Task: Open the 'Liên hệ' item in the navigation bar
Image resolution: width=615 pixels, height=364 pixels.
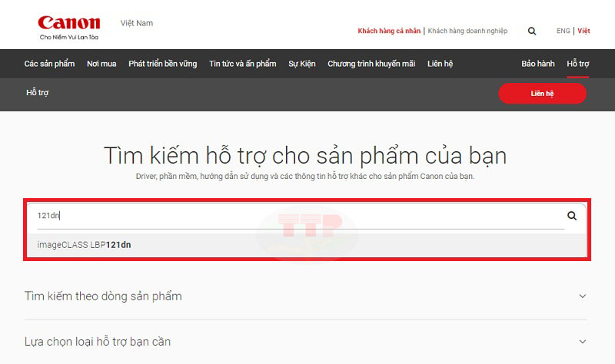Action: [x=440, y=64]
